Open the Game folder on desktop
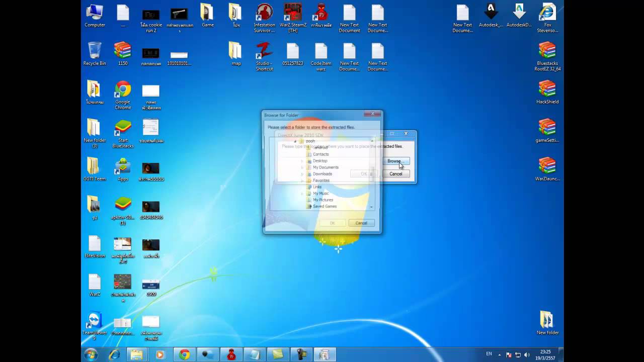 coord(208,16)
